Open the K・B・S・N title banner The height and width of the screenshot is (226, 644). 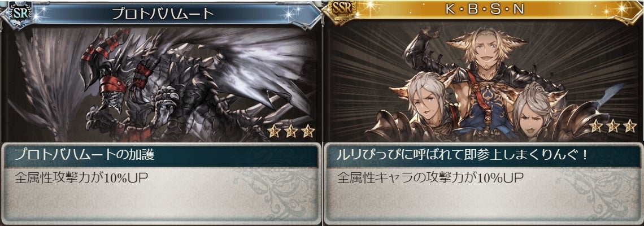(x=485, y=10)
